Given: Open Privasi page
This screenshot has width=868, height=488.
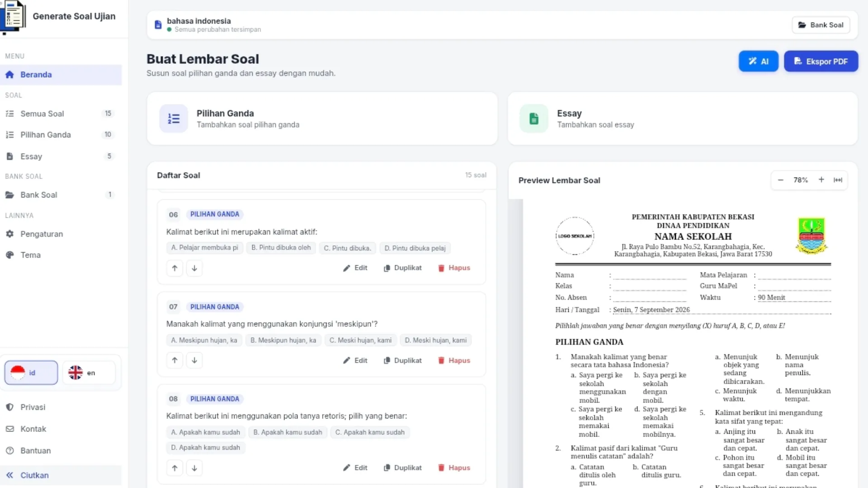Looking at the screenshot, I should (61, 407).
